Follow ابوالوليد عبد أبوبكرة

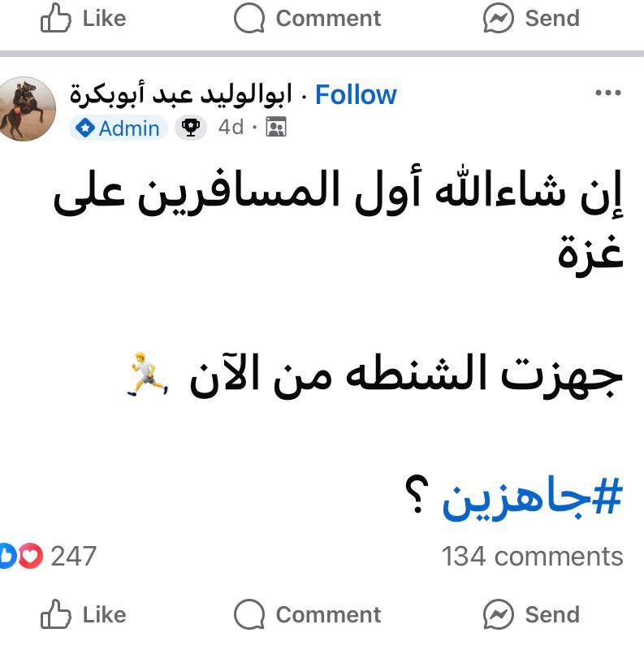(356, 95)
